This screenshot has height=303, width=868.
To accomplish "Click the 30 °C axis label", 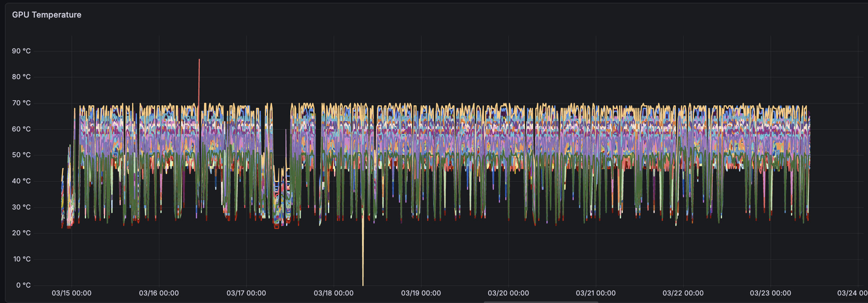I will (x=21, y=207).
